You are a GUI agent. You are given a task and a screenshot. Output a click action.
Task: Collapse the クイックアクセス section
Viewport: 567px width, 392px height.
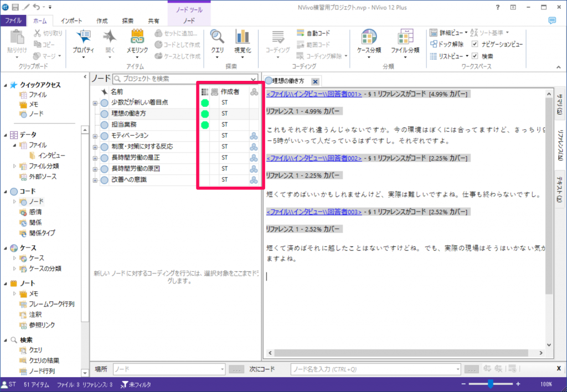click(x=6, y=85)
